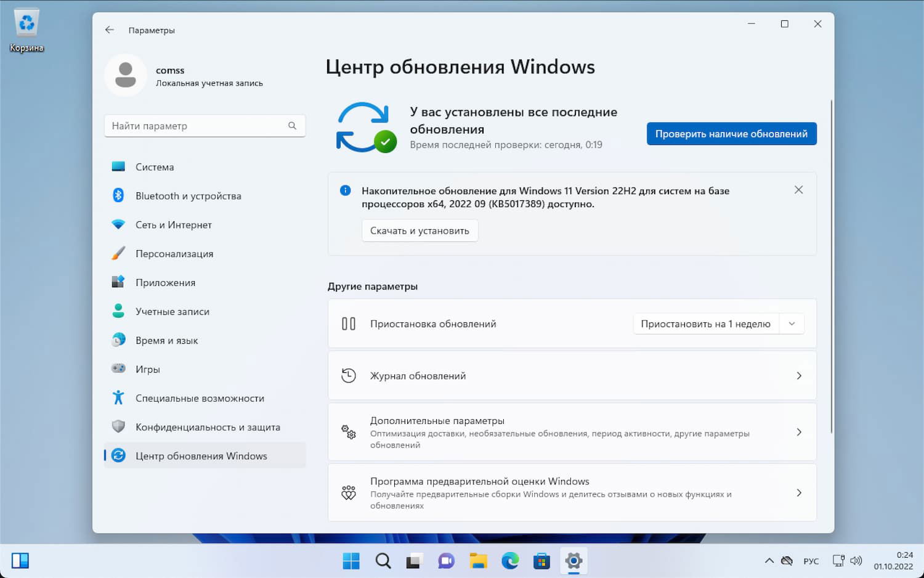Click the volume speaker tray icon
924x578 pixels.
[856, 561]
